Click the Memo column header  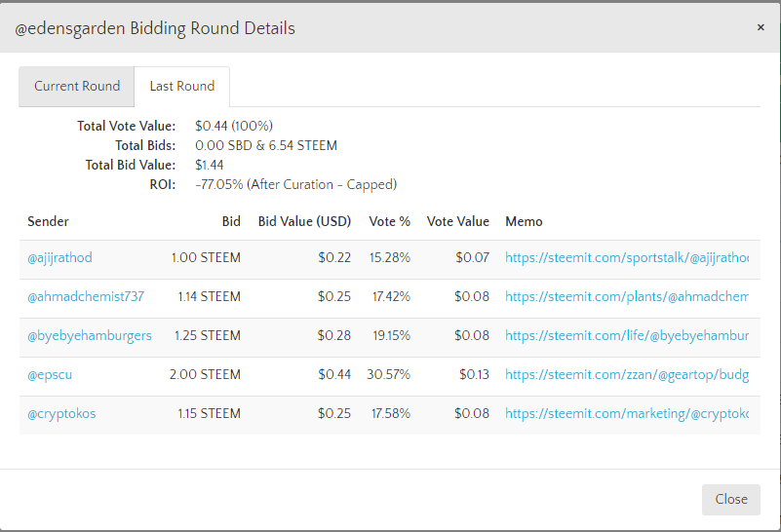click(x=524, y=222)
